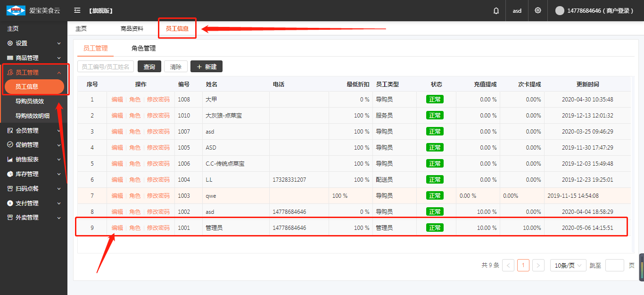The height and width of the screenshot is (295, 644).
Task: Click 编辑 link for 管理员 row
Action: 117,228
